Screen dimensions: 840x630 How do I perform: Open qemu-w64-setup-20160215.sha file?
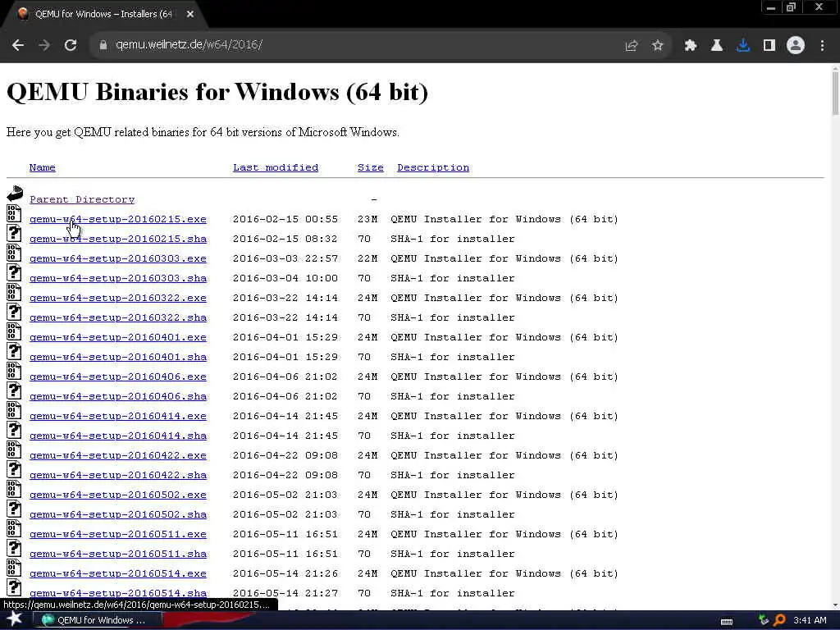point(118,239)
